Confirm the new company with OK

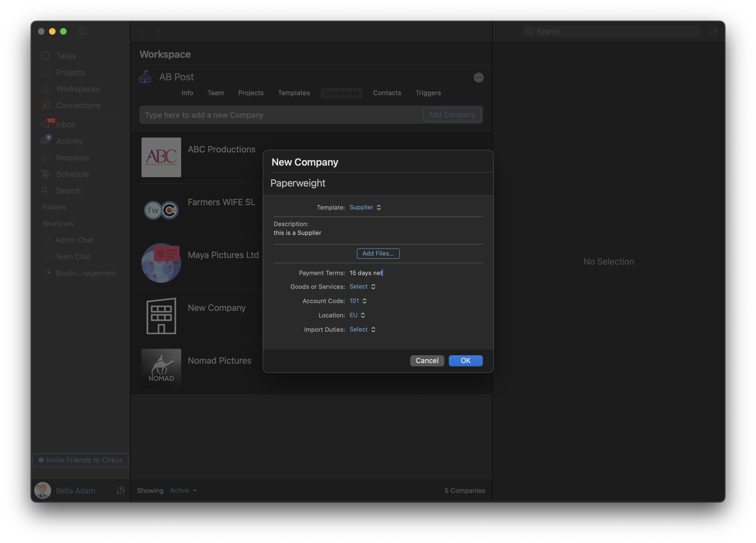pyautogui.click(x=465, y=361)
